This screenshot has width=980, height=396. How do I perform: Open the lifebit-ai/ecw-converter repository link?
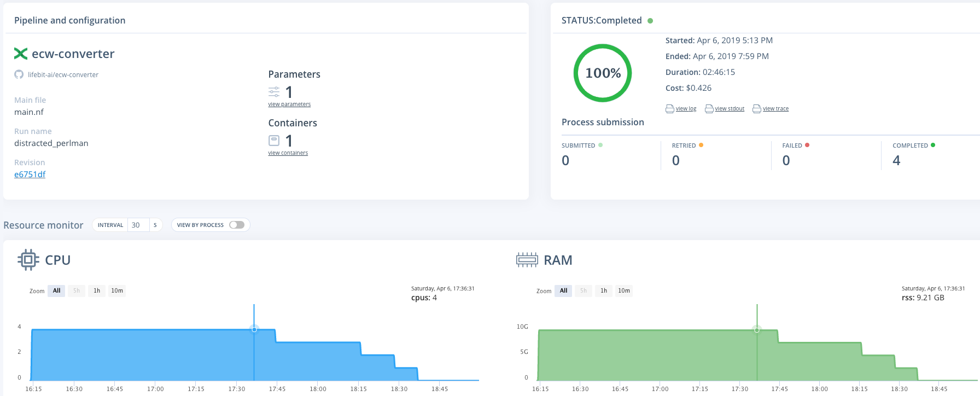coord(63,75)
